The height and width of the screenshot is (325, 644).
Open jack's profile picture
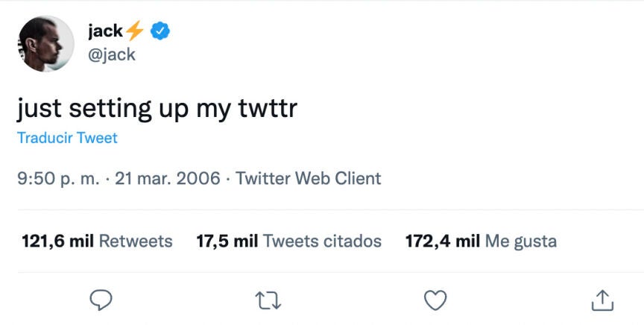46,44
